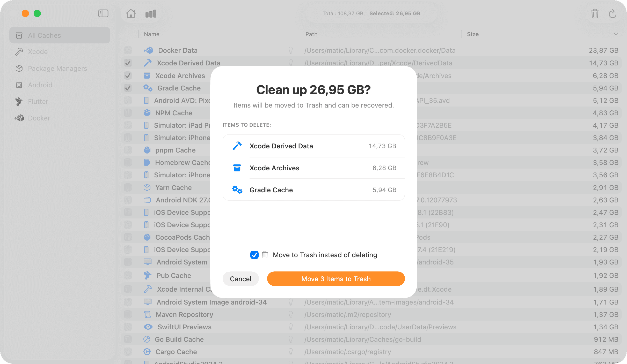627x364 pixels.
Task: Click the lightbulb next to Maven Repository
Action: click(x=290, y=315)
